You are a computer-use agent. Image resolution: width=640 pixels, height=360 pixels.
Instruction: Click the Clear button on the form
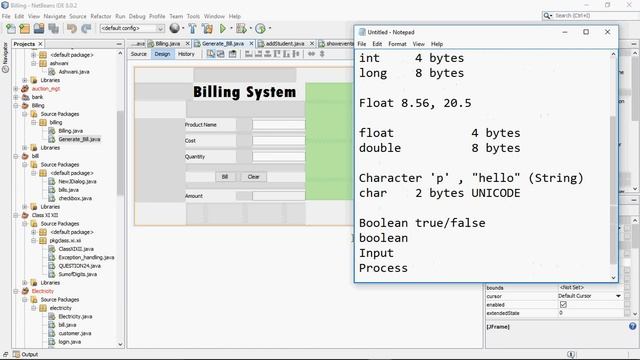point(253,177)
